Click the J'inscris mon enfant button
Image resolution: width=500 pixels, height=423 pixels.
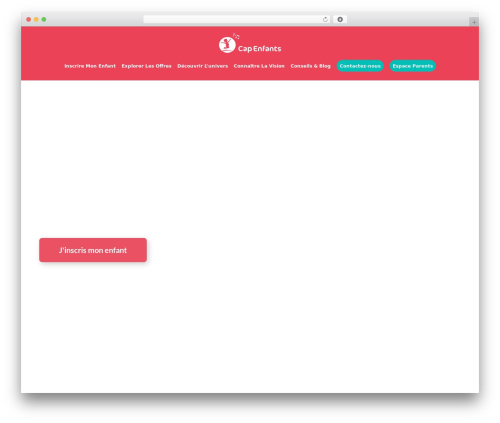pos(93,250)
